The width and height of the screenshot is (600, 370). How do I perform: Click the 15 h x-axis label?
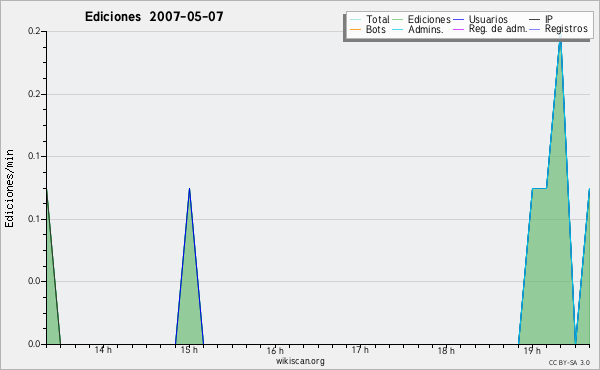click(189, 350)
